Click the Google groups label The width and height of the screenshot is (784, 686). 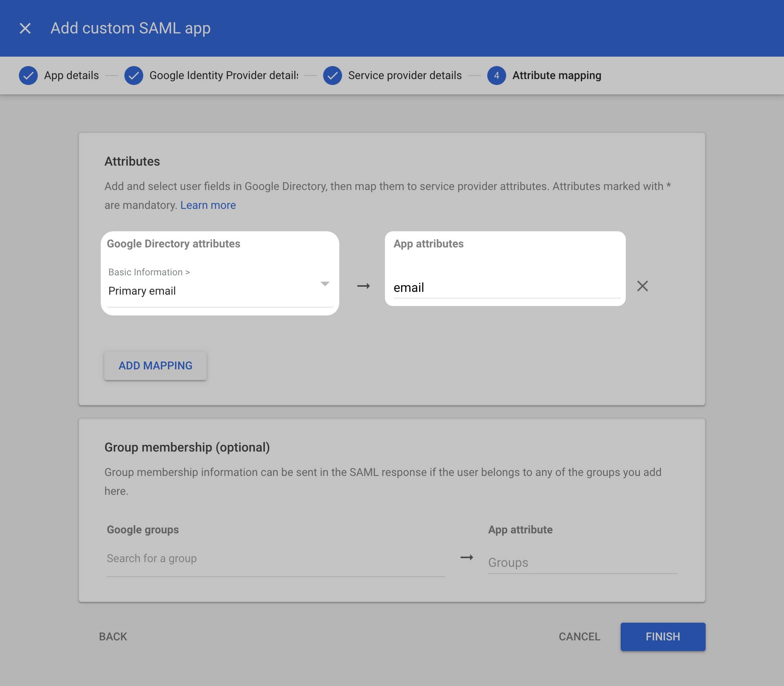(x=143, y=530)
